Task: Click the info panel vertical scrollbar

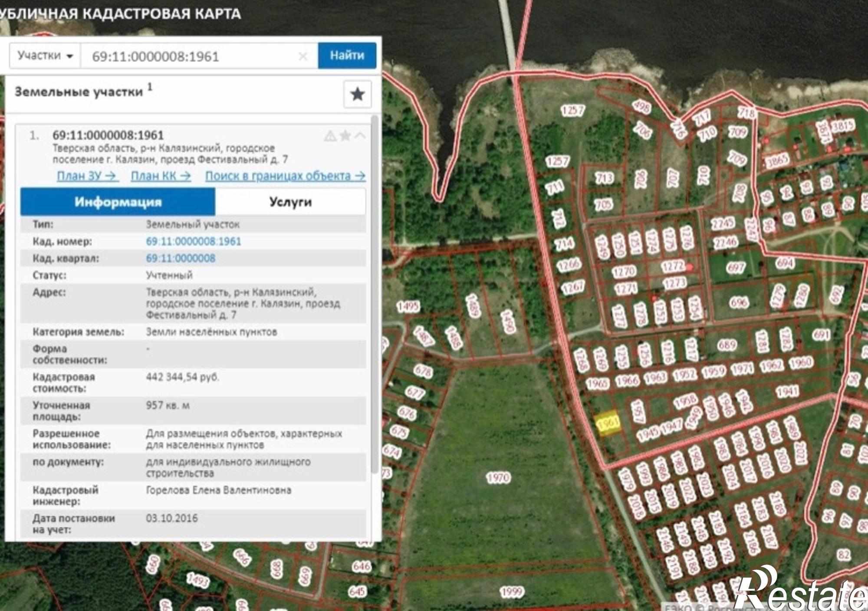Action: pyautogui.click(x=375, y=295)
